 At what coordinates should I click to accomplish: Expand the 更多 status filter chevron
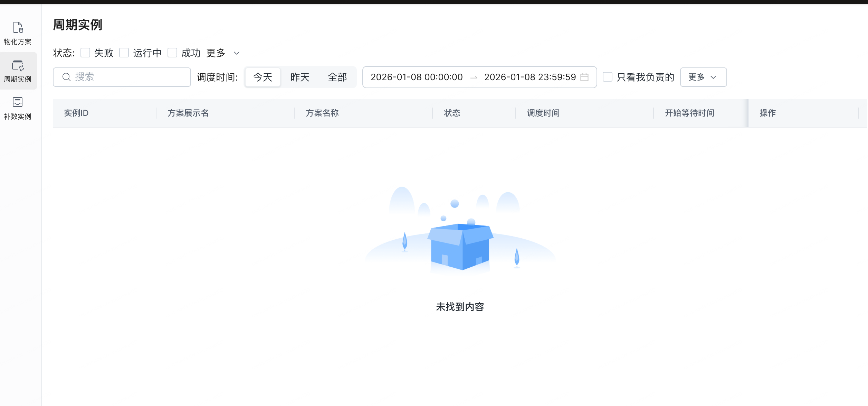pos(237,53)
